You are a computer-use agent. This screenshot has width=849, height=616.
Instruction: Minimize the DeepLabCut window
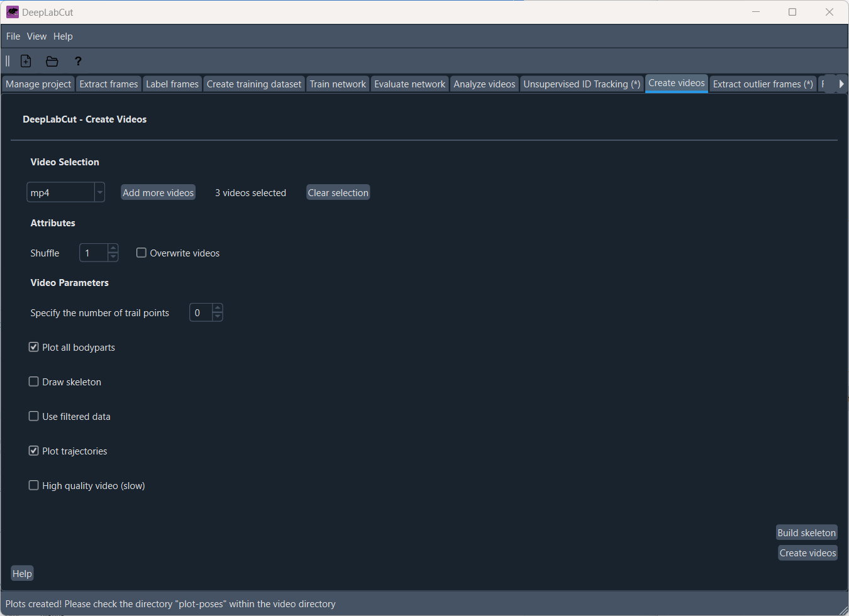coord(756,12)
